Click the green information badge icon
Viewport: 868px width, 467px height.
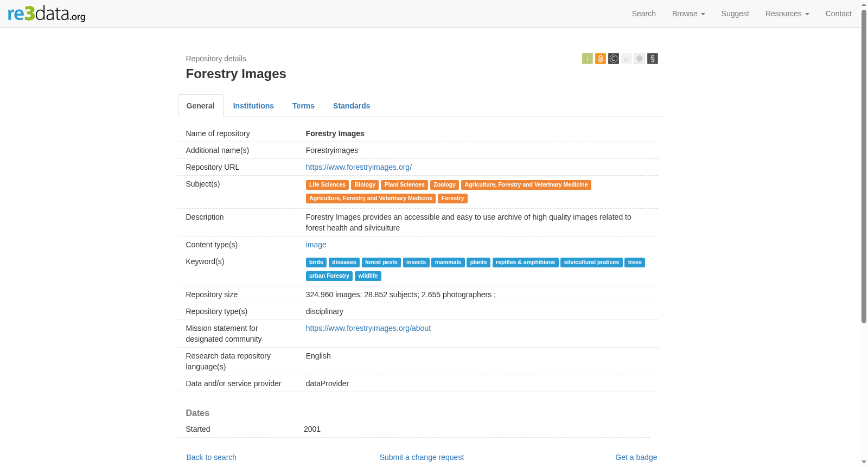(x=588, y=59)
